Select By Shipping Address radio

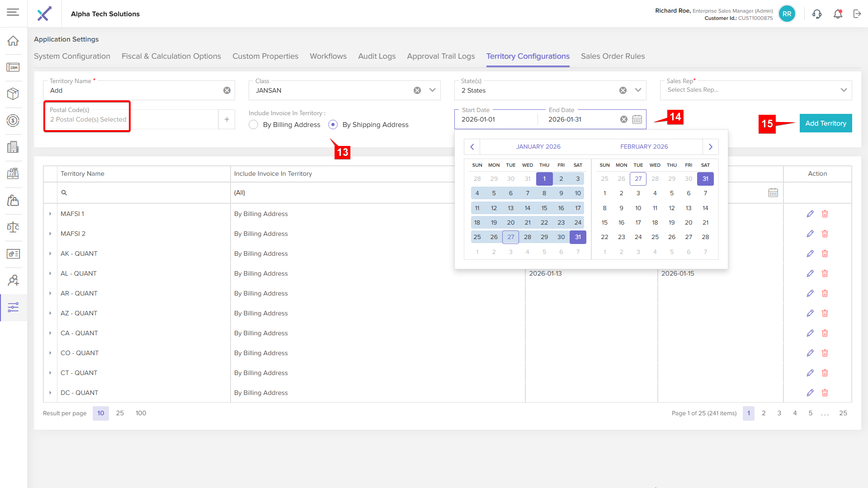pos(333,125)
